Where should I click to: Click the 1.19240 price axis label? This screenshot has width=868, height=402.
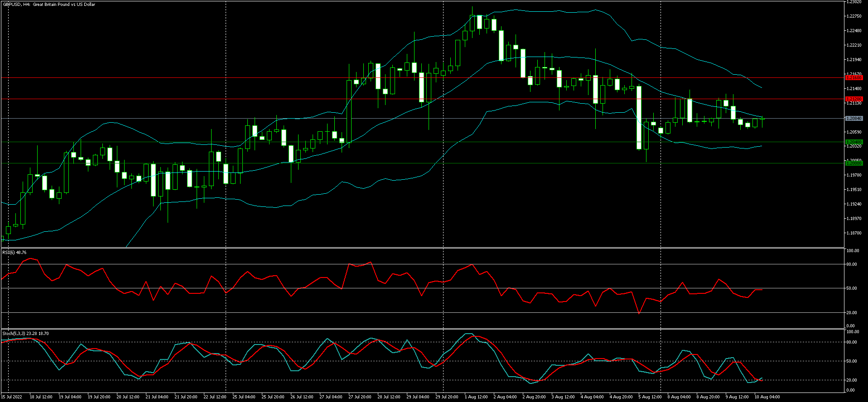[854, 204]
